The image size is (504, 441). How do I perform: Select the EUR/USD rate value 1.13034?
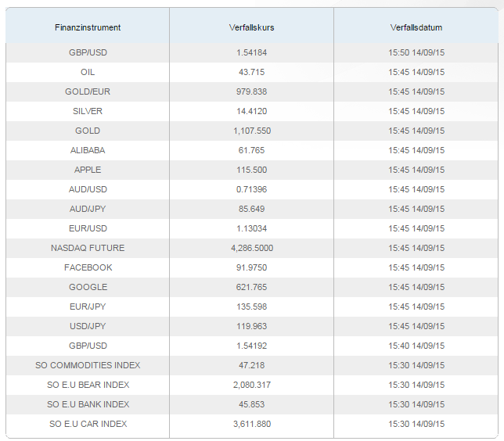(251, 228)
